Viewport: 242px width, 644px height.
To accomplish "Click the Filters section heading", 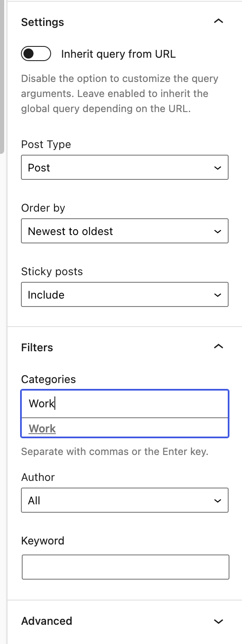I will 37,347.
